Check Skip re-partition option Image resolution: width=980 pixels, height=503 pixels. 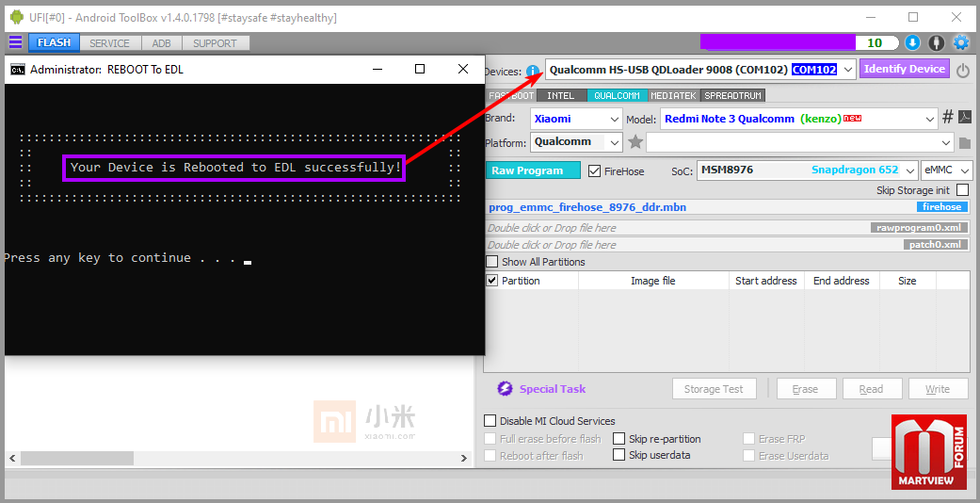click(x=619, y=438)
